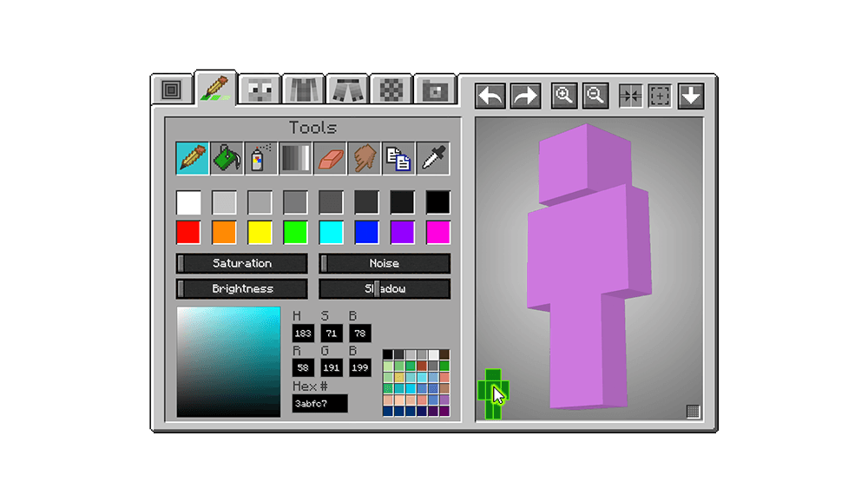Pick the bright green color swatch
Viewport: 868px width, 489px height.
coord(295,233)
